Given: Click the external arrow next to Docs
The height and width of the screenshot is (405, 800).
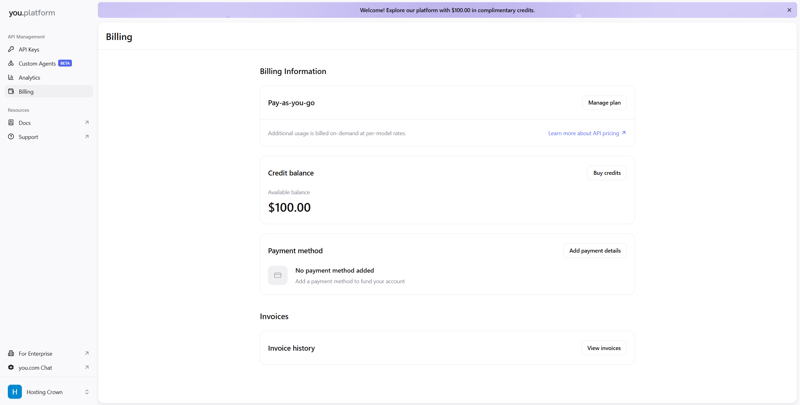Looking at the screenshot, I should tap(87, 122).
